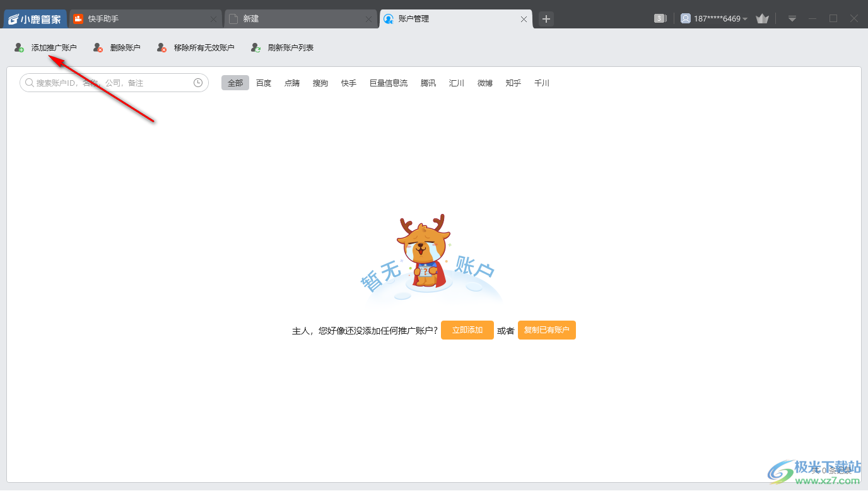Expand the 187*****6469 account dropdown
The height and width of the screenshot is (491, 868).
coord(745,19)
